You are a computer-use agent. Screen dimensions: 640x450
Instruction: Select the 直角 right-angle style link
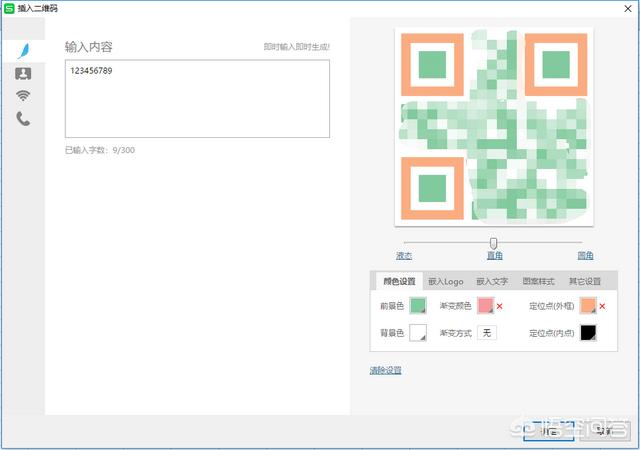pyautogui.click(x=495, y=256)
